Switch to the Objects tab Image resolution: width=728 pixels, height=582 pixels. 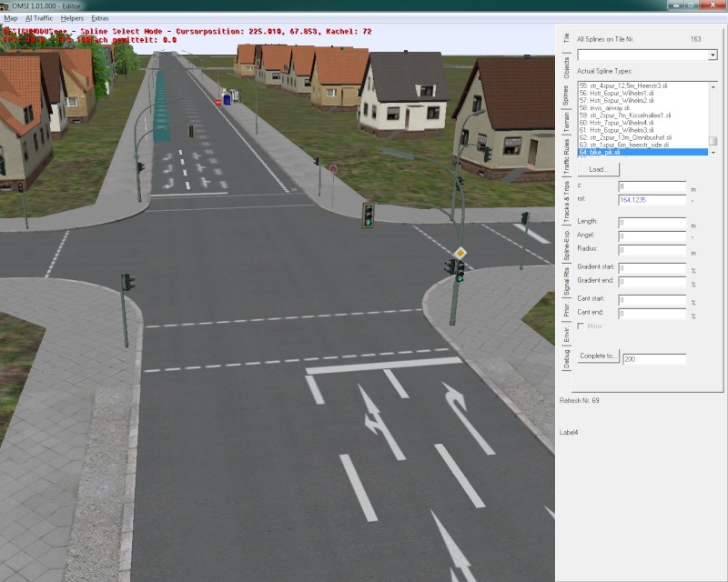[566, 68]
